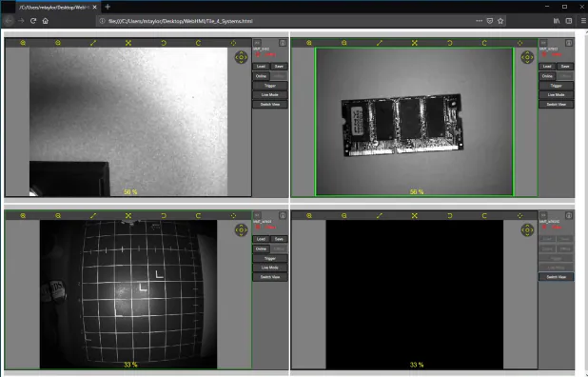Rotate the memory module image clockwise
Screen dimensions: 588x377
[484, 43]
